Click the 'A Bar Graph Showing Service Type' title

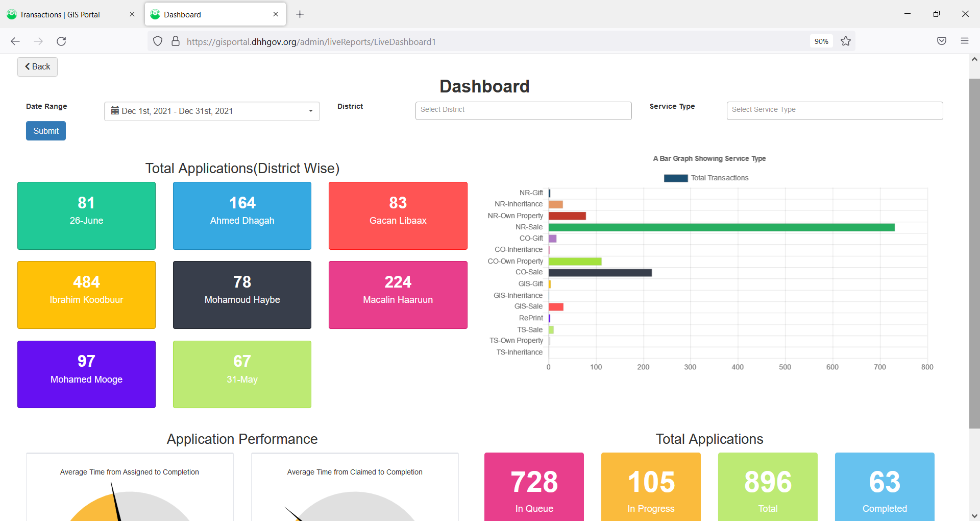[709, 158]
